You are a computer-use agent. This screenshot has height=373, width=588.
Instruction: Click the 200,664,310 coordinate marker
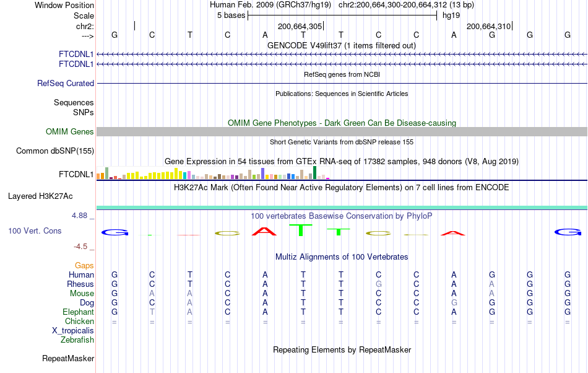click(489, 26)
